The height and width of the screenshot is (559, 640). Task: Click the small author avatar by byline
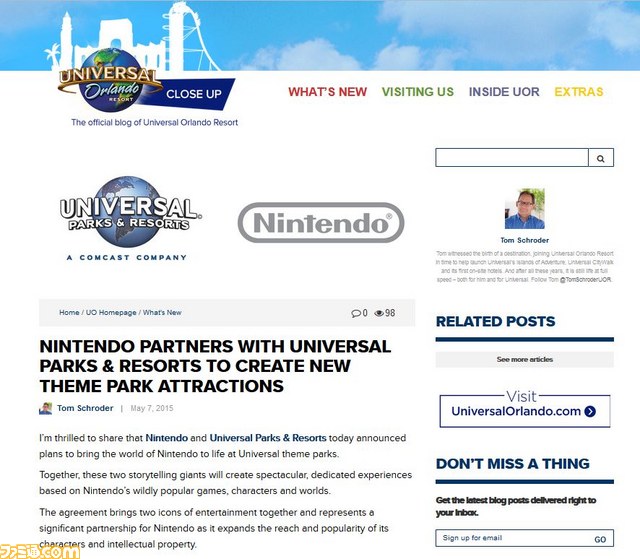[46, 408]
